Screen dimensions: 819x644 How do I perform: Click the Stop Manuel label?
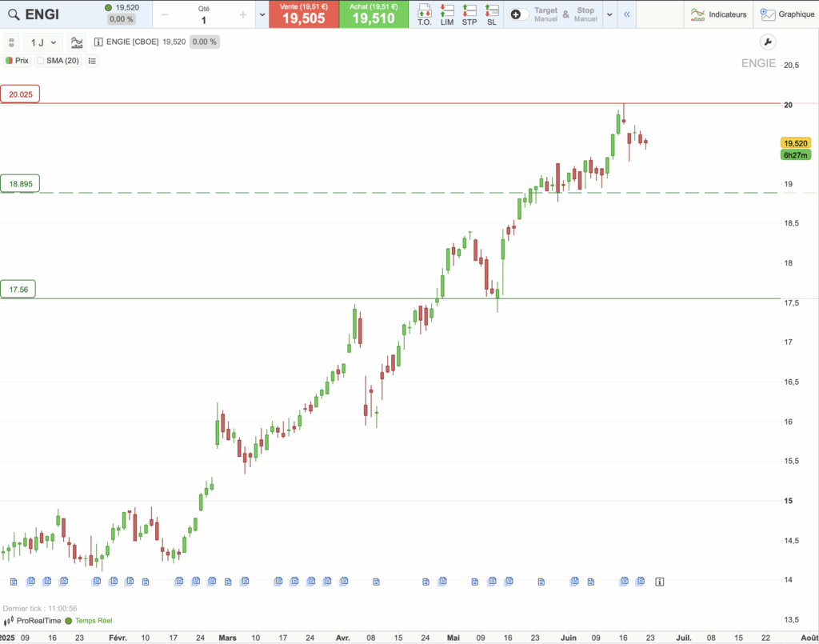pyautogui.click(x=585, y=14)
